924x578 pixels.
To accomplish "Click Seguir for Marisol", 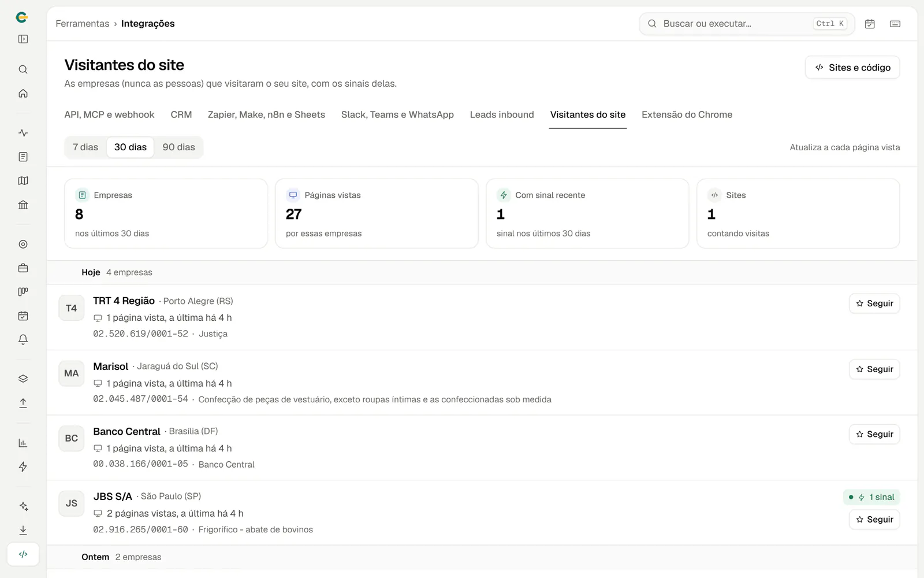I will [874, 369].
